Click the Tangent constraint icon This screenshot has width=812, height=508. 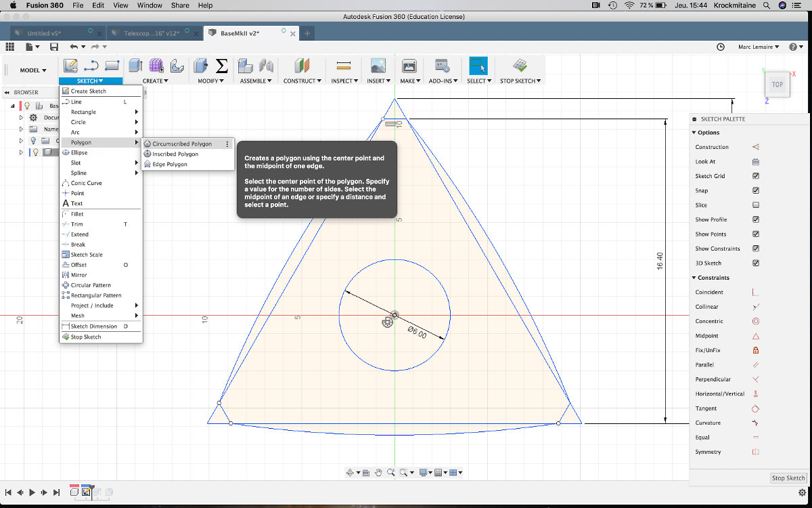tap(756, 408)
